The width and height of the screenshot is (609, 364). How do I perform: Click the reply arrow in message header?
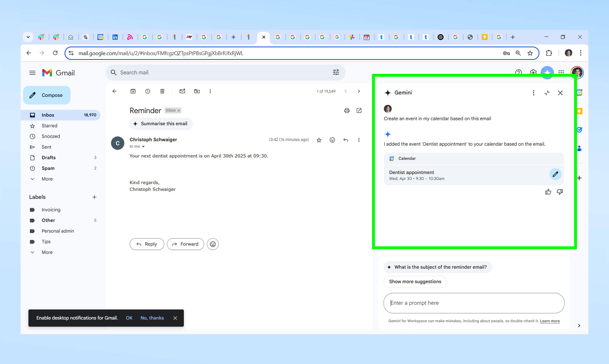(346, 140)
